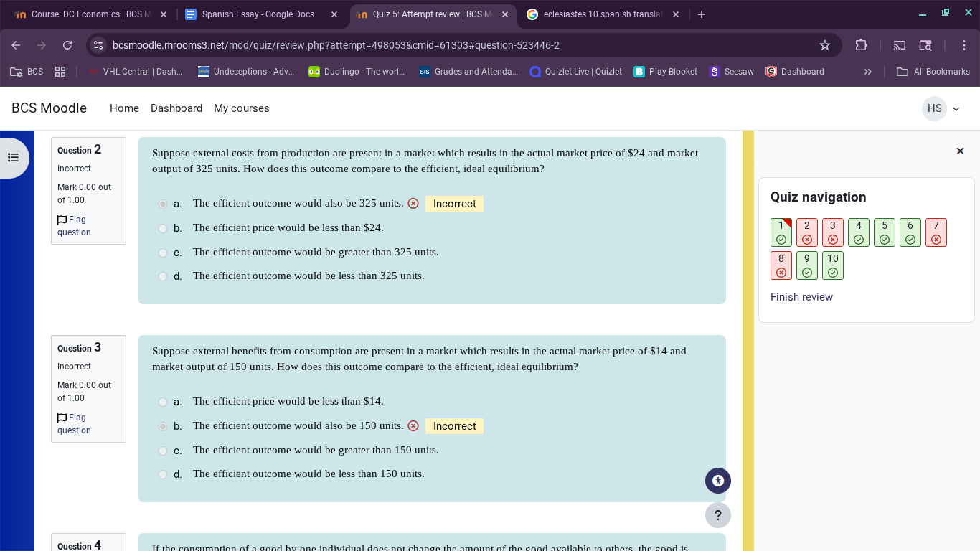Click the Finish review link
The height and width of the screenshot is (551, 980).
801,297
